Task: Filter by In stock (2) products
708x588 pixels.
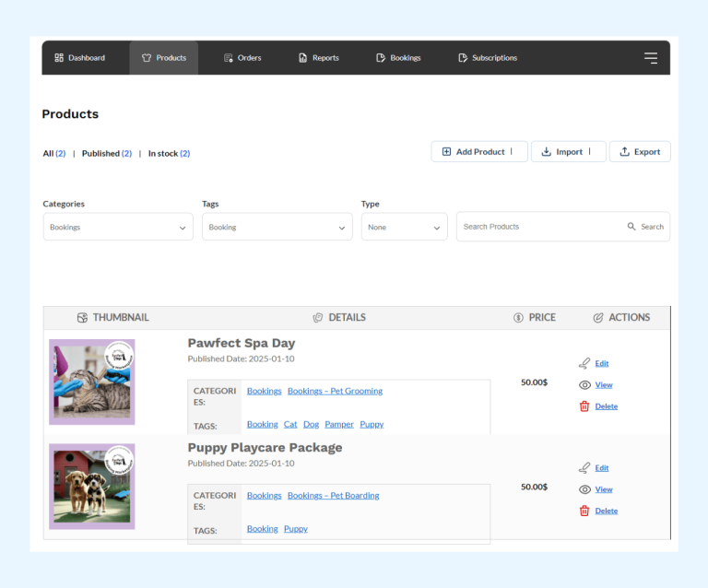Action: click(170, 153)
